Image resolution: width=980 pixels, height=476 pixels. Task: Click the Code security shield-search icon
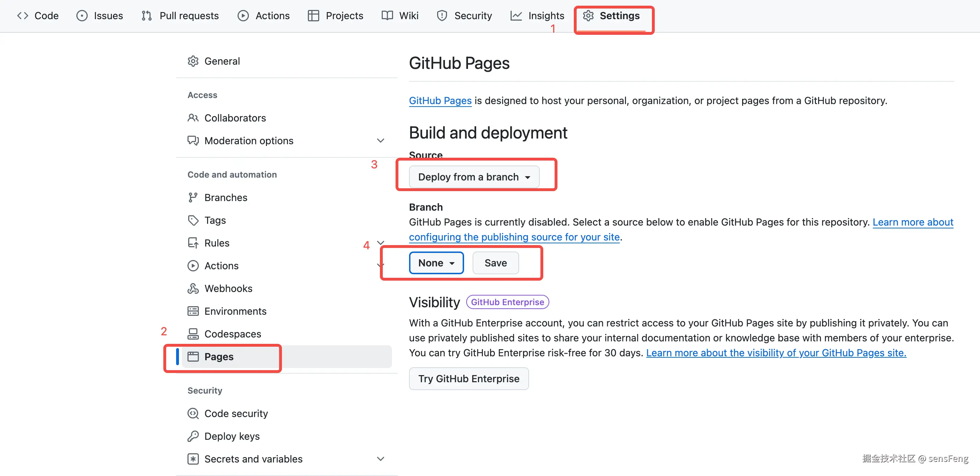[x=193, y=413]
